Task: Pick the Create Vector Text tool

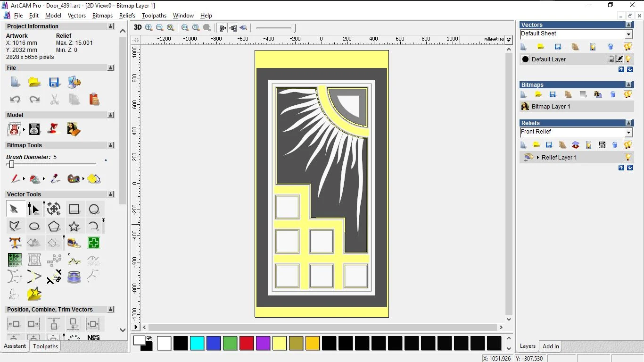Action: coord(15,243)
